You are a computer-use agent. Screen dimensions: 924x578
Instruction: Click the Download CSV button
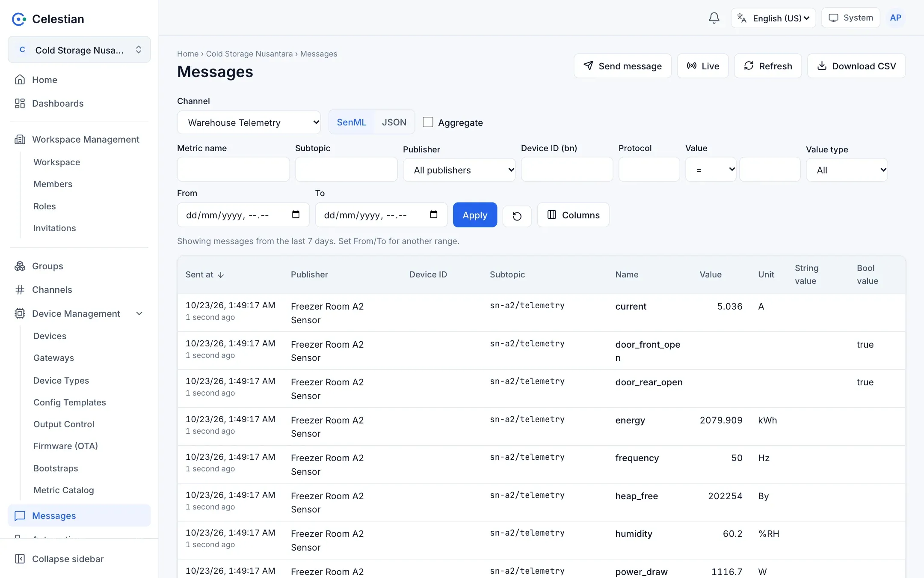(856, 66)
